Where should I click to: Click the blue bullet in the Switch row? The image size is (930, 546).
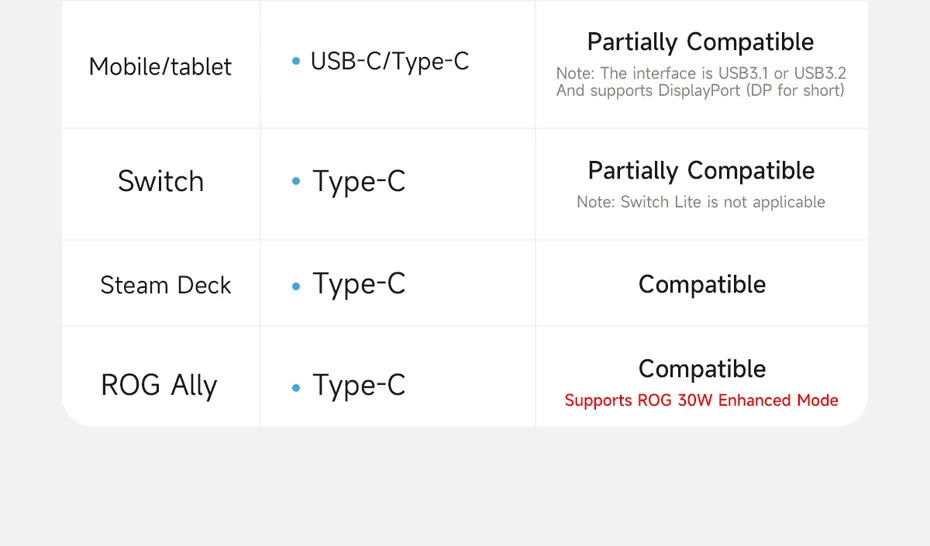[296, 182]
